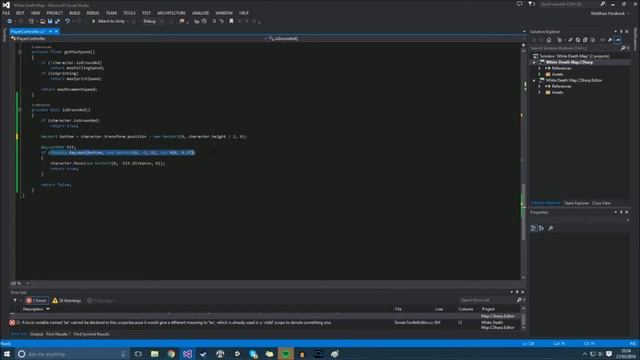This screenshot has height=360, width=640.
Task: Click the Save toolbar icon
Action: pos(50,21)
